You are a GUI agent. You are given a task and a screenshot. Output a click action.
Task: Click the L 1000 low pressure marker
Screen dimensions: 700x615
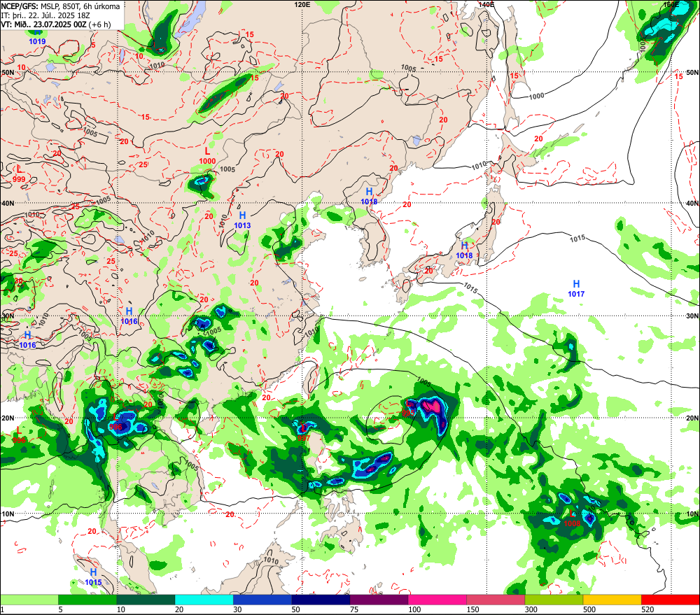[207, 156]
